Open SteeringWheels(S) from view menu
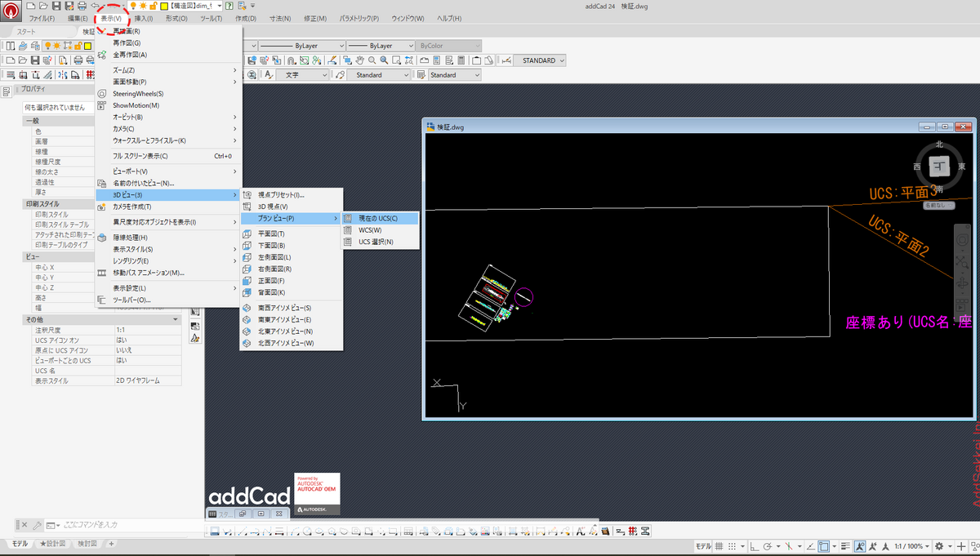980x556 pixels. 168,94
